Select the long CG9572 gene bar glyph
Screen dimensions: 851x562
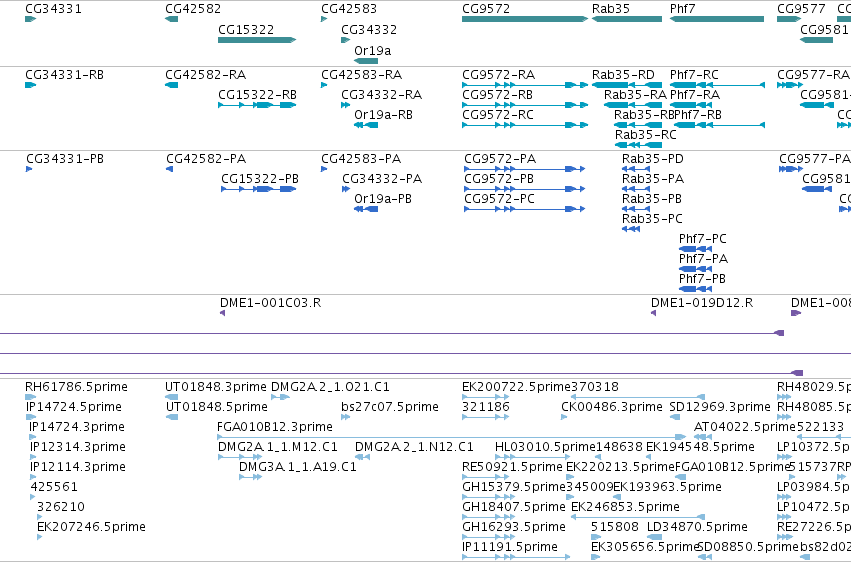pyautogui.click(x=525, y=19)
